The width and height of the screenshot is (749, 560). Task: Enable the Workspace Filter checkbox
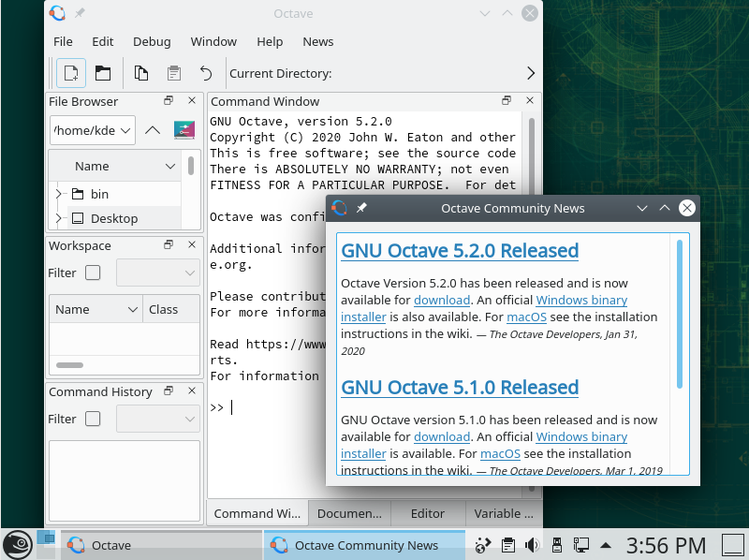point(93,273)
